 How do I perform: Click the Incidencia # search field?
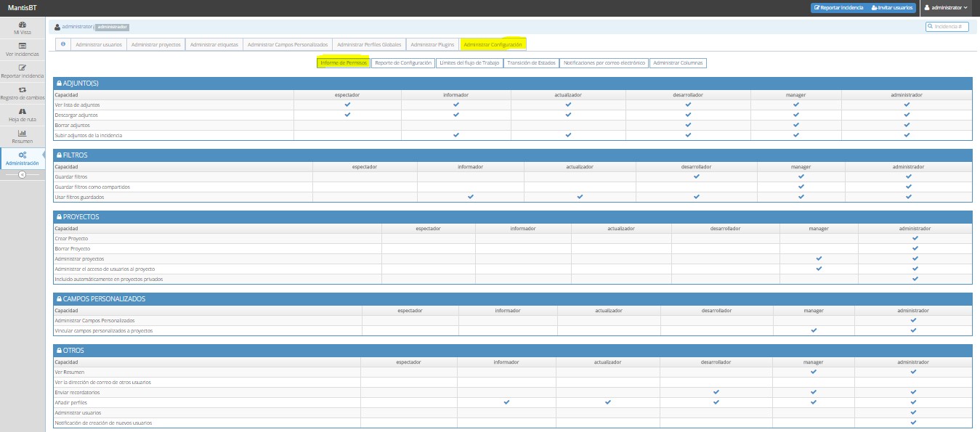(x=947, y=26)
